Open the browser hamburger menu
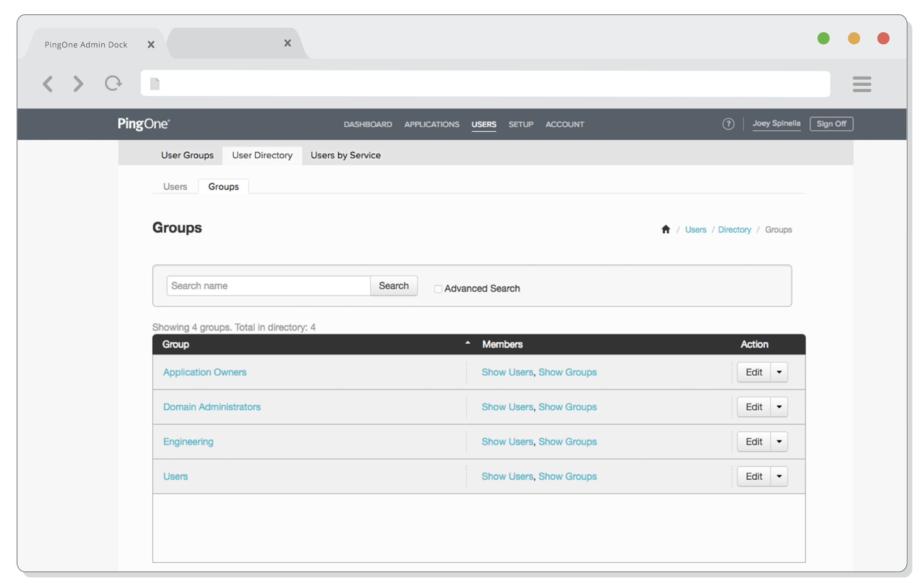The width and height of the screenshot is (922, 588). [862, 84]
